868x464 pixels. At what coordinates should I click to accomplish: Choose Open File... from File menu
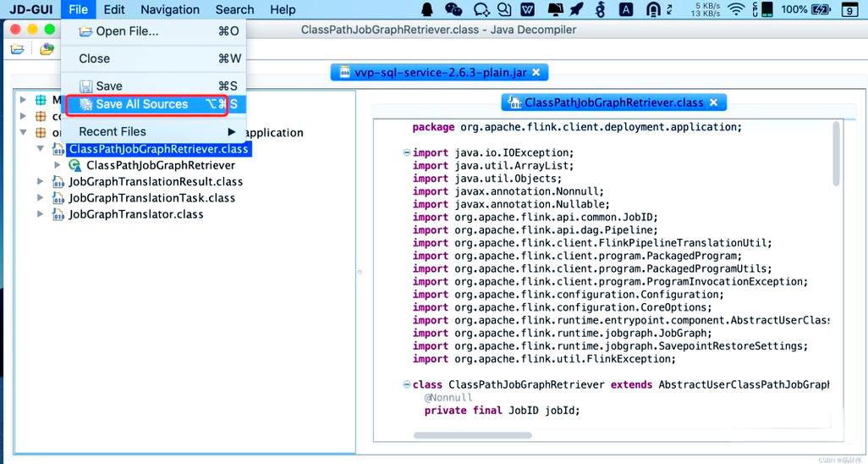tap(153, 31)
